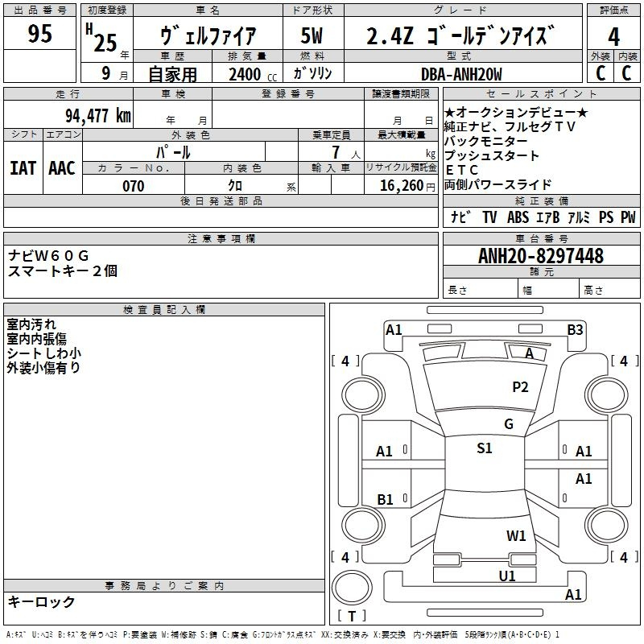644x644 pixels.
Task: Click the G windshield chip mark
Action: 508,424
